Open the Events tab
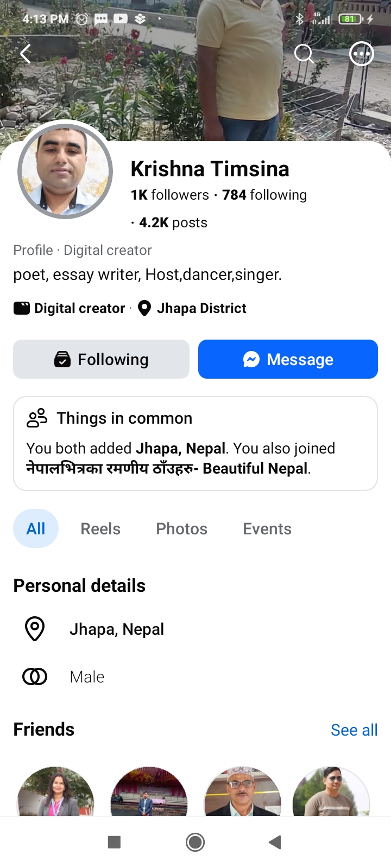 267,529
